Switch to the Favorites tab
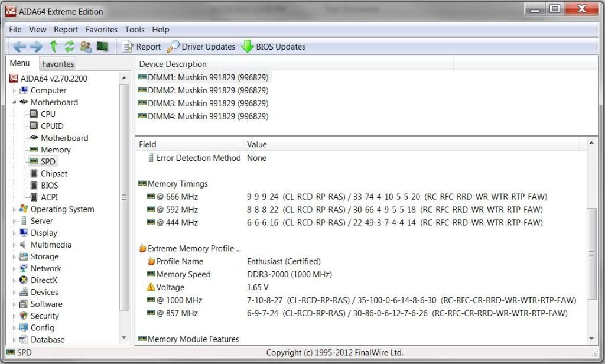This screenshot has width=605, height=364. pyautogui.click(x=58, y=64)
